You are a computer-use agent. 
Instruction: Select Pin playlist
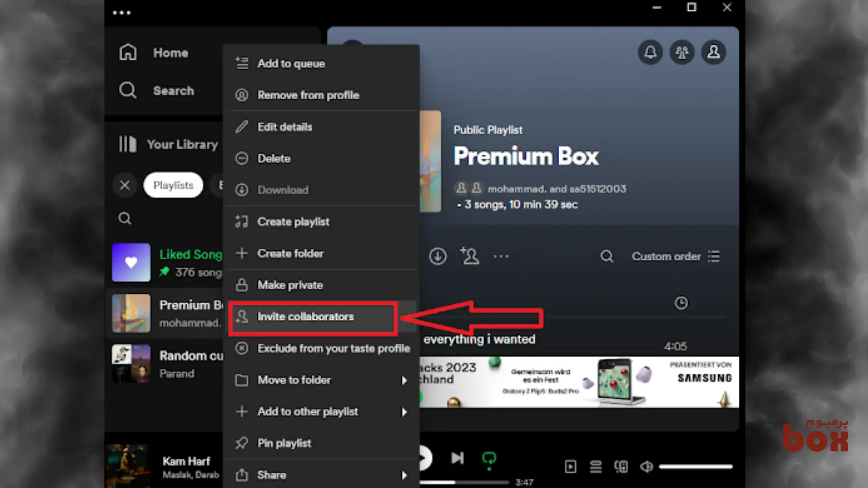pyautogui.click(x=322, y=443)
